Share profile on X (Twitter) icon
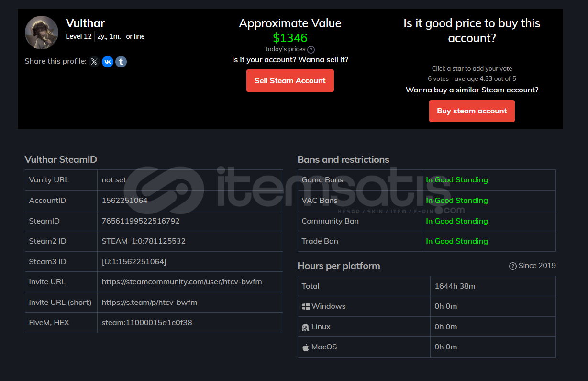588x381 pixels. tap(94, 62)
